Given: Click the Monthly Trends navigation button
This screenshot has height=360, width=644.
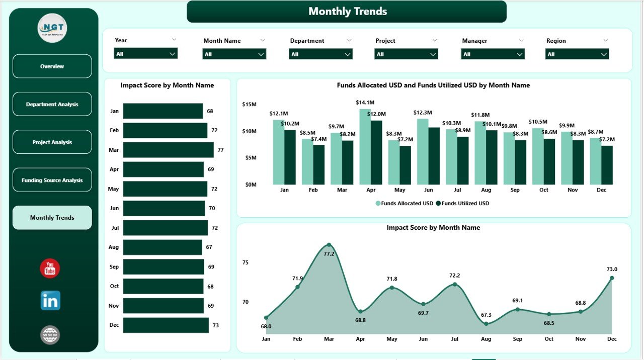Looking at the screenshot, I should click(52, 217).
